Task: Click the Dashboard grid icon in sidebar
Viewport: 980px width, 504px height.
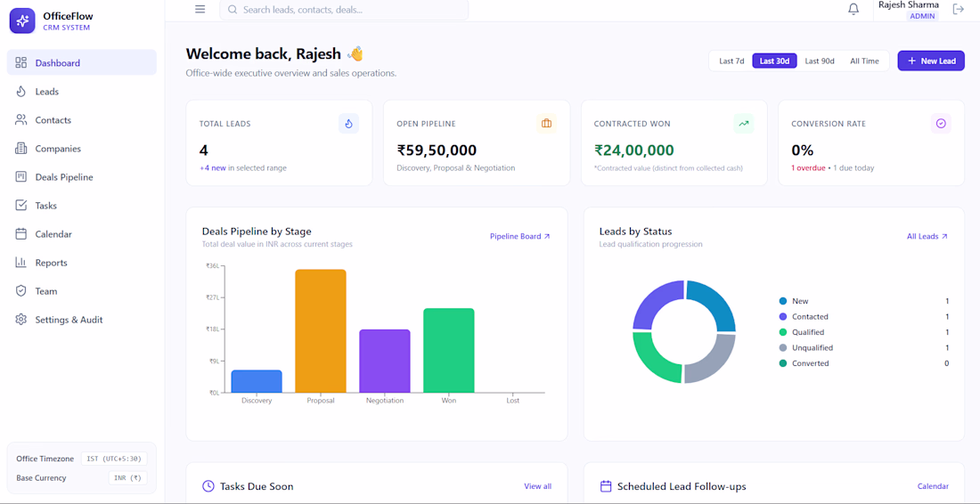Action: point(21,62)
